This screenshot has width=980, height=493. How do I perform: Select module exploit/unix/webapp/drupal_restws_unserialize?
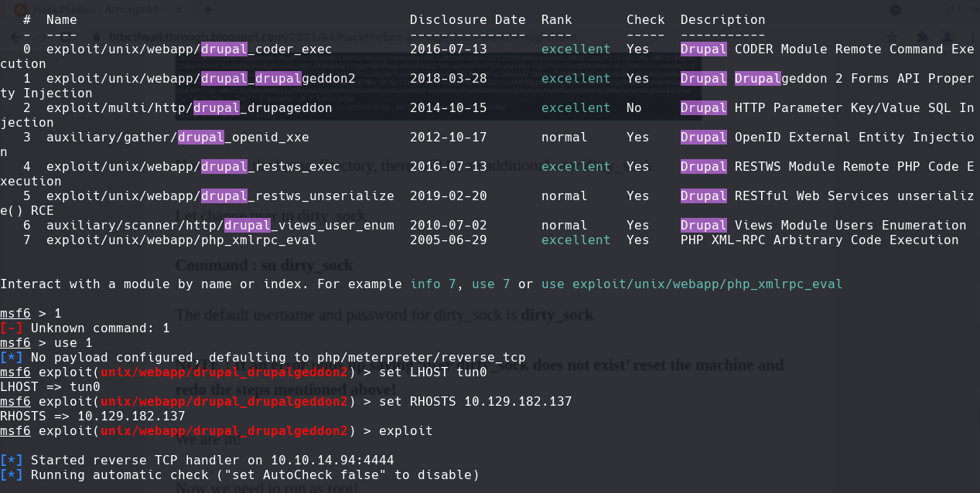click(x=220, y=196)
